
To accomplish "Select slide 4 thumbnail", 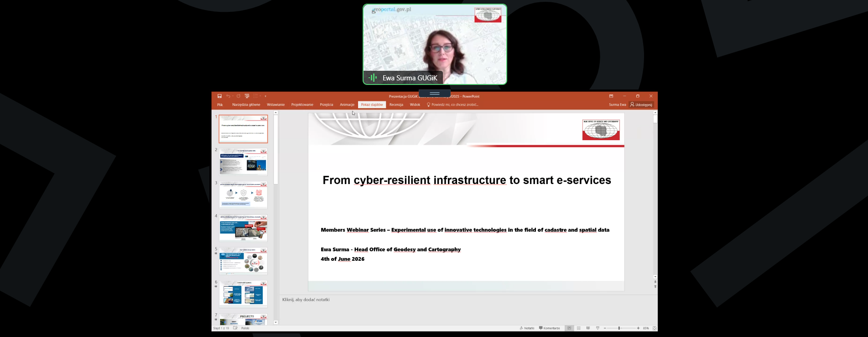I will pos(243,228).
